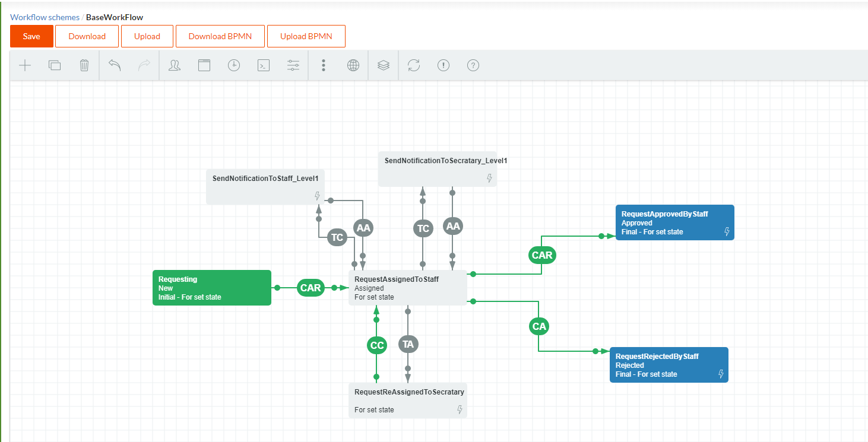The image size is (868, 442).
Task: Open the Workflow schemes breadcrumb link
Action: coord(45,17)
